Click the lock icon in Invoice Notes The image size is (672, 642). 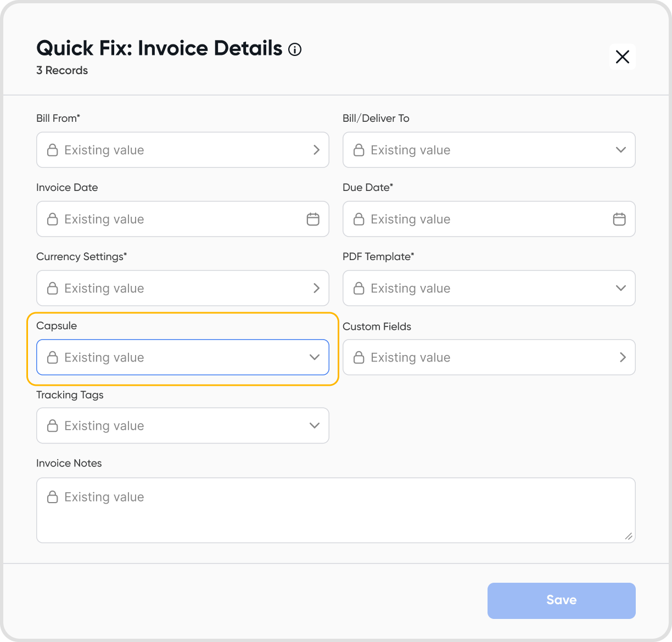(x=53, y=497)
